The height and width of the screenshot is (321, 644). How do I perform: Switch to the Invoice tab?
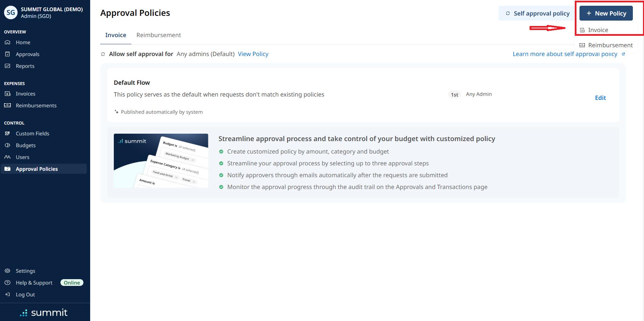click(x=115, y=35)
